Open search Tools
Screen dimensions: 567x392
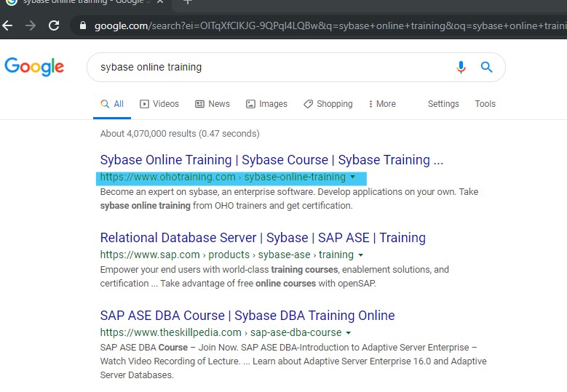(x=485, y=104)
